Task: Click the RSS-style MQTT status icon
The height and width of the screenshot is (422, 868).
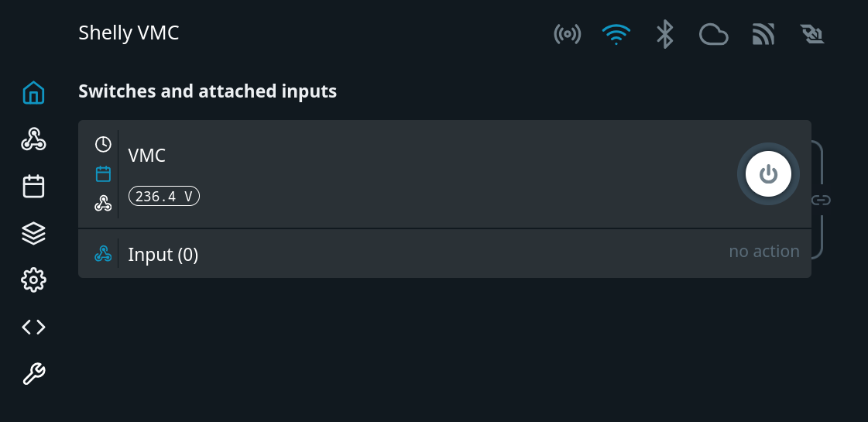Action: click(763, 34)
